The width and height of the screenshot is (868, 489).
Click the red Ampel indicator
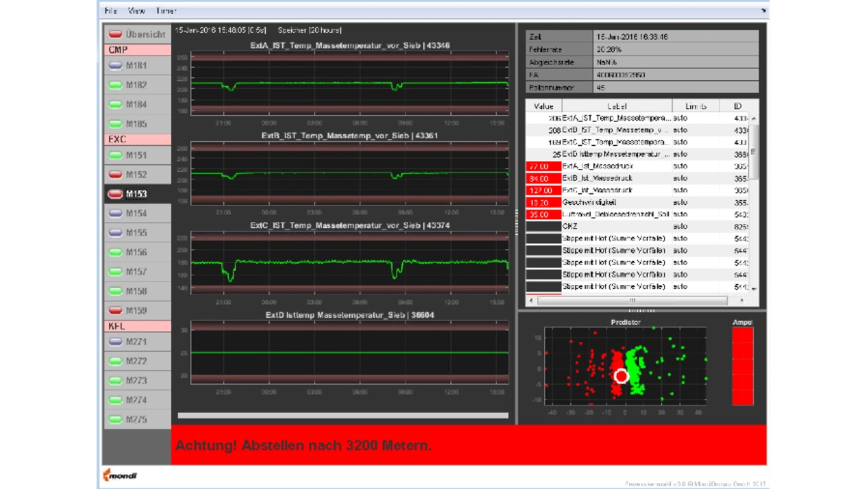[743, 366]
